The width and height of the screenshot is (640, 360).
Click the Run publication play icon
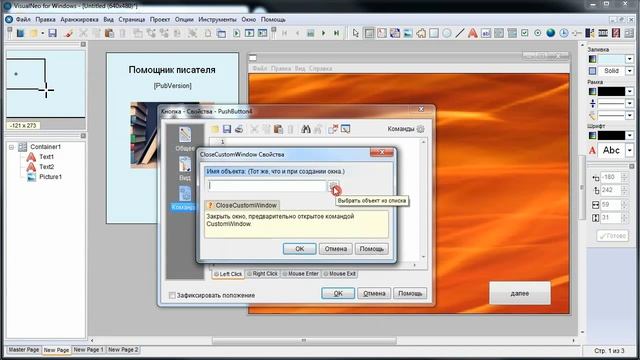tap(236, 33)
